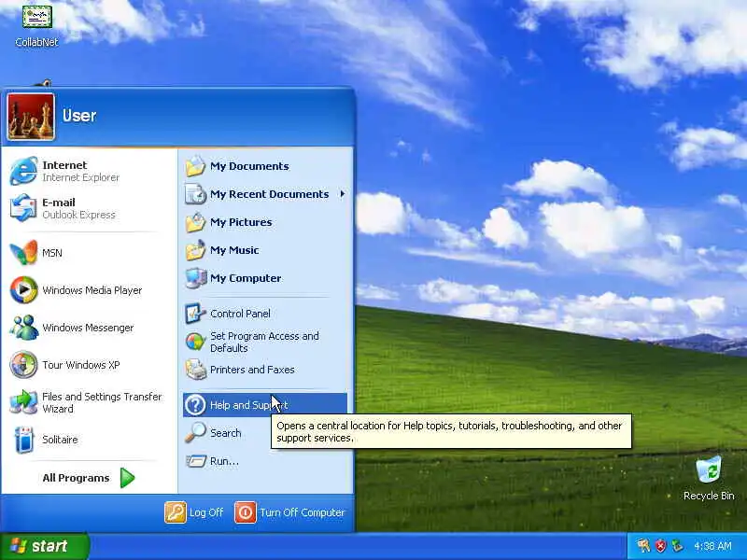Click the Run... label

coord(224,461)
